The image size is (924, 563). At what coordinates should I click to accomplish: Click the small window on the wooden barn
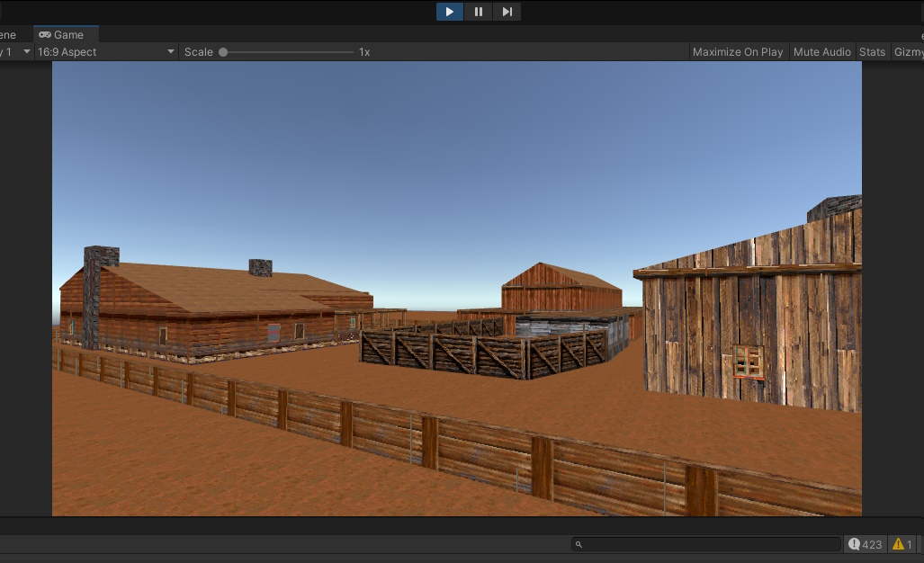click(749, 362)
